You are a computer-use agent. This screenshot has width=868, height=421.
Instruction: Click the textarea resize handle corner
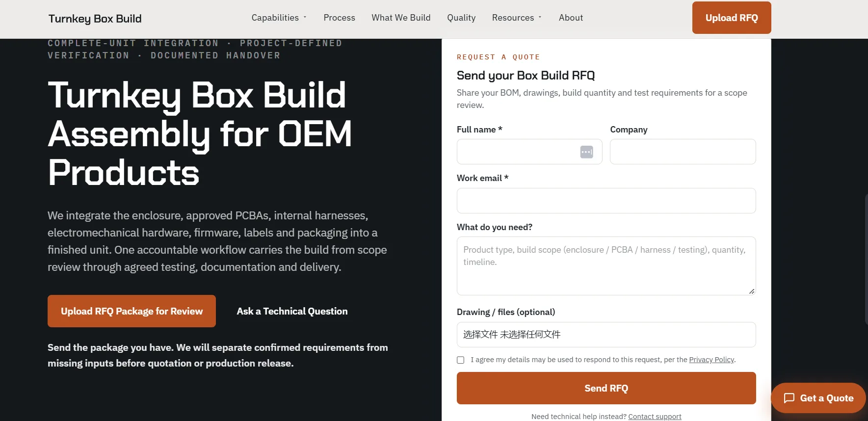[752, 291]
